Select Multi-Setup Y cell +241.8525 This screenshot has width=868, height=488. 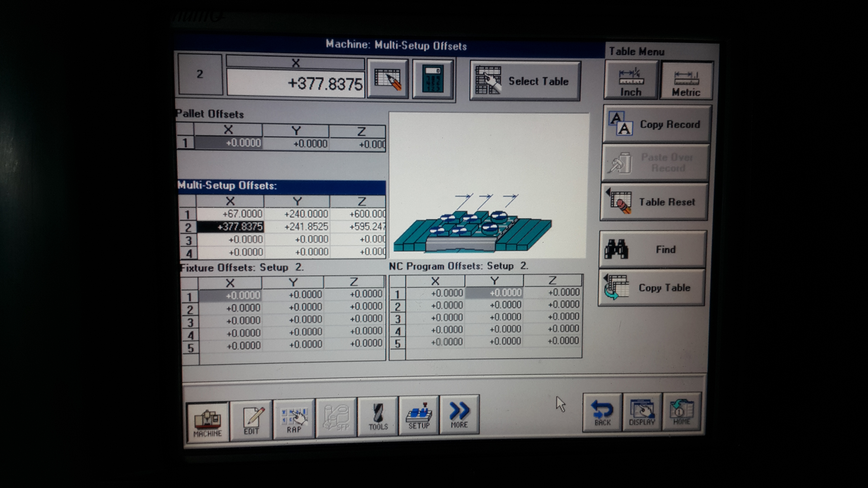click(297, 227)
